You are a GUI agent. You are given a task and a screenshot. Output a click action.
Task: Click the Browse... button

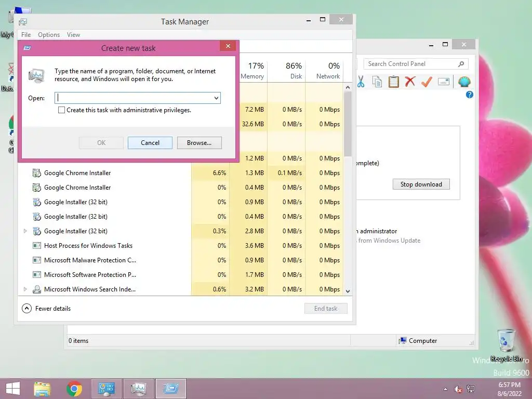(199, 143)
